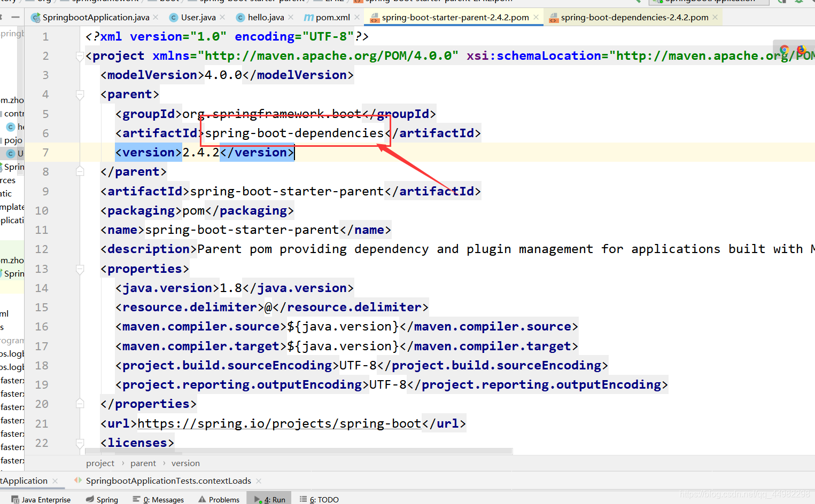Viewport: 815px width, 504px height.
Task: Collapse the project tag fold on line 2
Action: [80, 56]
